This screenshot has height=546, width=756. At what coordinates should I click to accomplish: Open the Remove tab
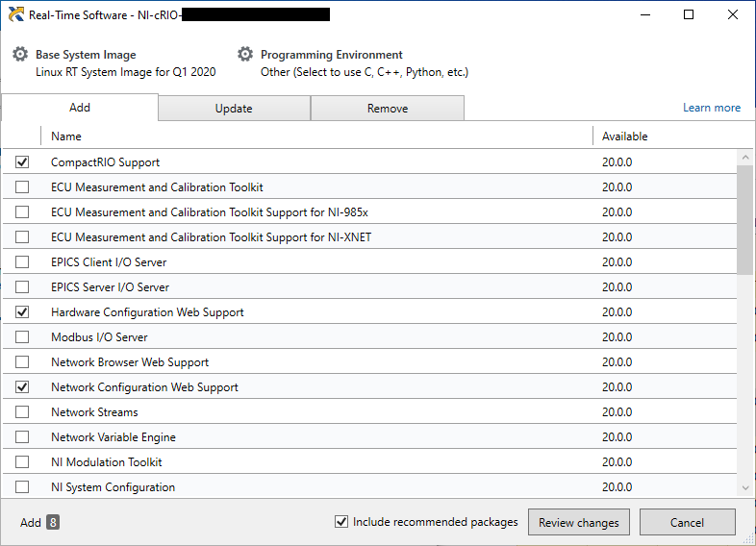click(x=388, y=109)
